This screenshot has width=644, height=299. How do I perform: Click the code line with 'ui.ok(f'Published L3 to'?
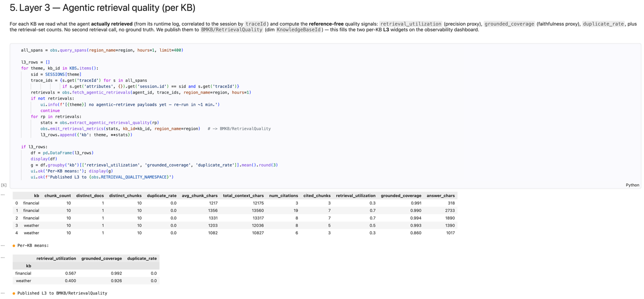[102, 177]
